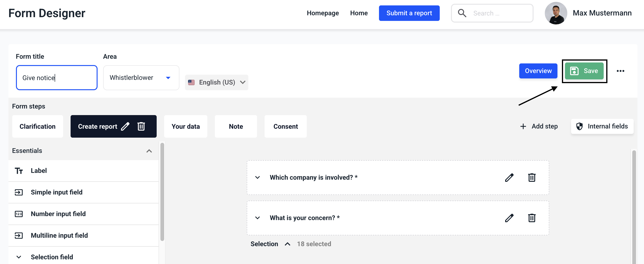Open the Whistlerblower Area dropdown

point(141,78)
